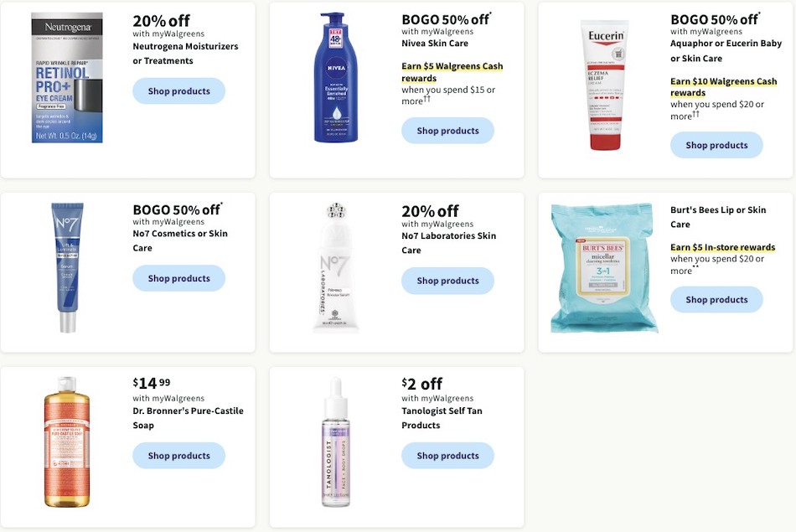
Task: Click the Nivea lotion bottle image
Action: pos(335,75)
